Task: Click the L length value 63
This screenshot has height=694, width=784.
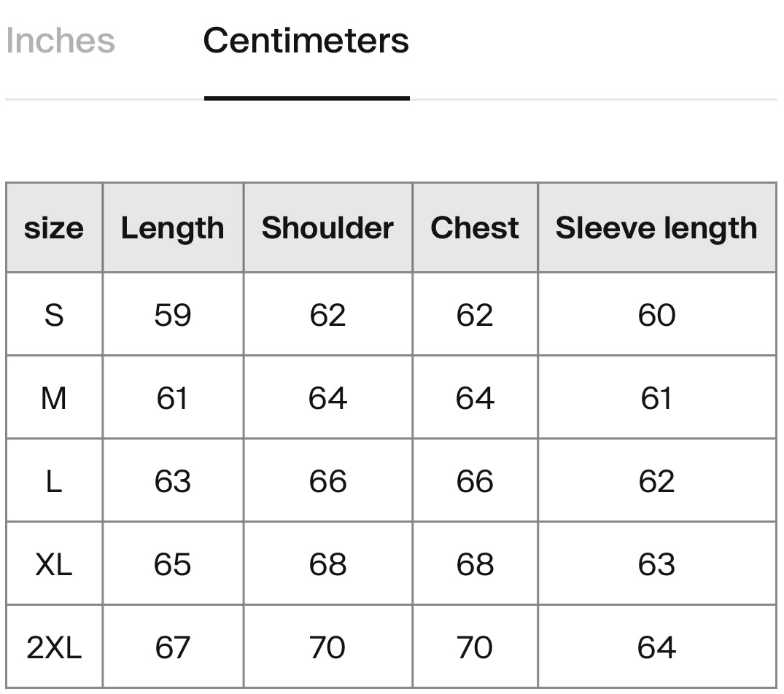Action: tap(173, 481)
